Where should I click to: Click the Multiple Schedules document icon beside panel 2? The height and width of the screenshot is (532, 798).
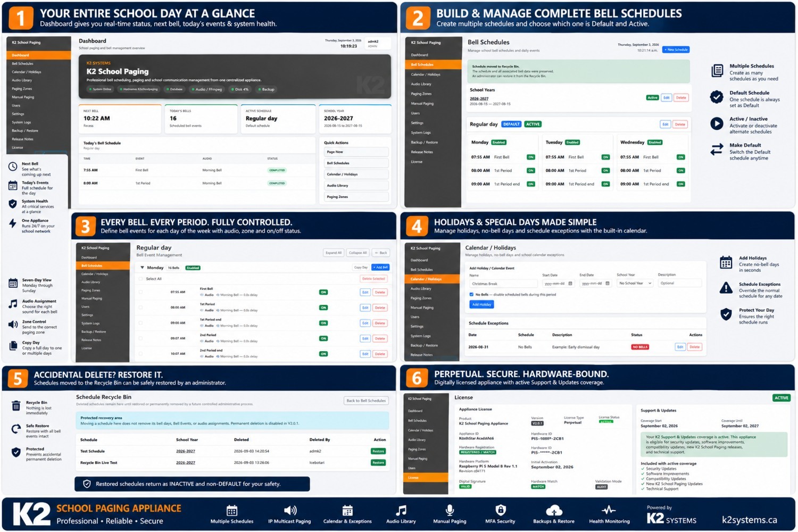pyautogui.click(x=717, y=70)
